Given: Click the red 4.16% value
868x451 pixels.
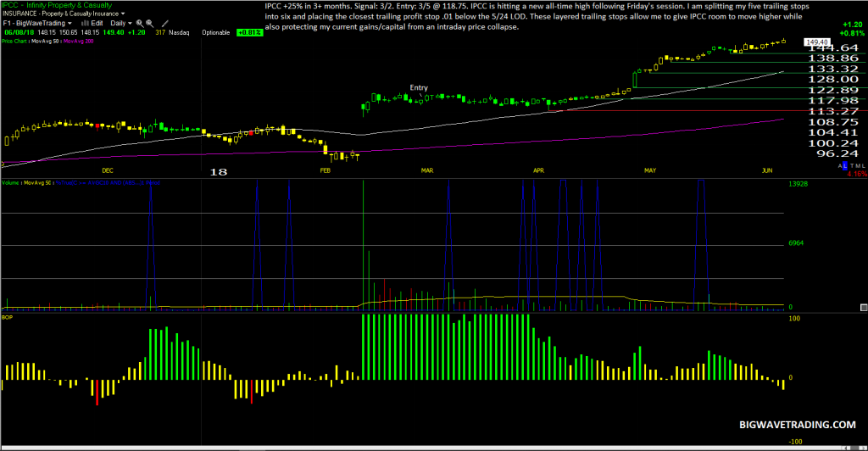Looking at the screenshot, I should coord(857,174).
